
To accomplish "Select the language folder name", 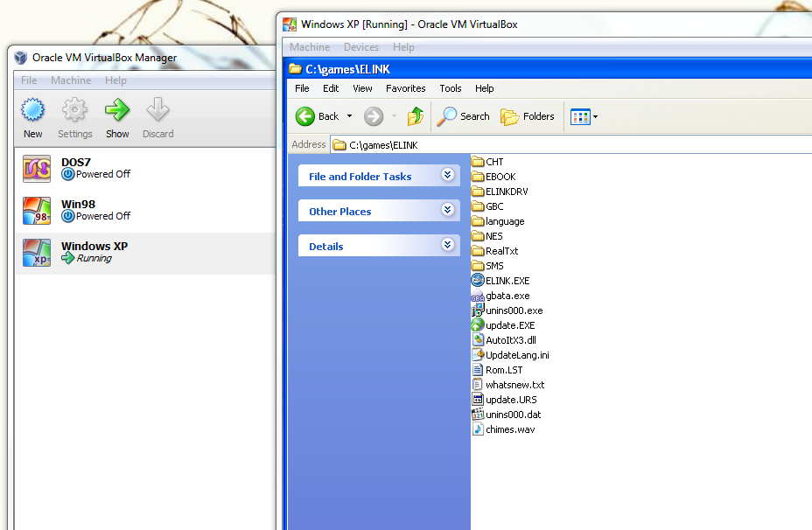I will point(504,221).
